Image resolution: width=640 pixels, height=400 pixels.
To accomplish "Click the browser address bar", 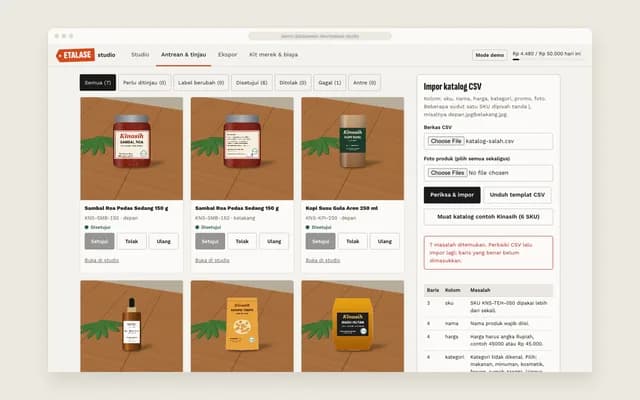I will point(320,36).
